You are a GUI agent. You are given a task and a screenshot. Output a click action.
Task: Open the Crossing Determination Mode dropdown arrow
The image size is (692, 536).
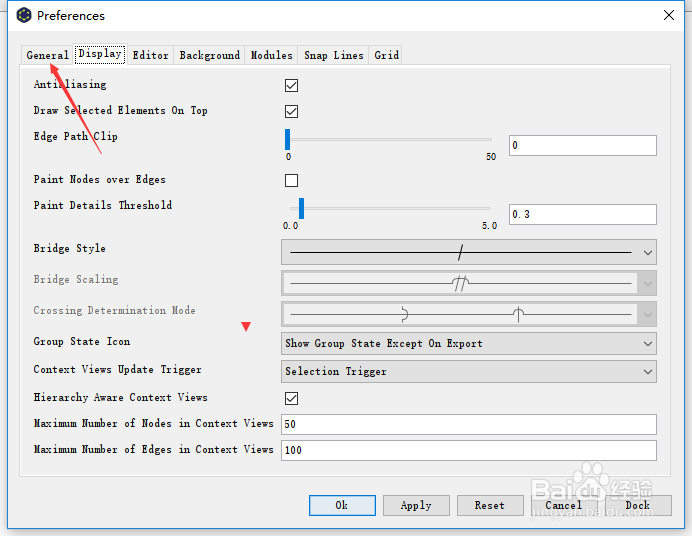tap(647, 314)
